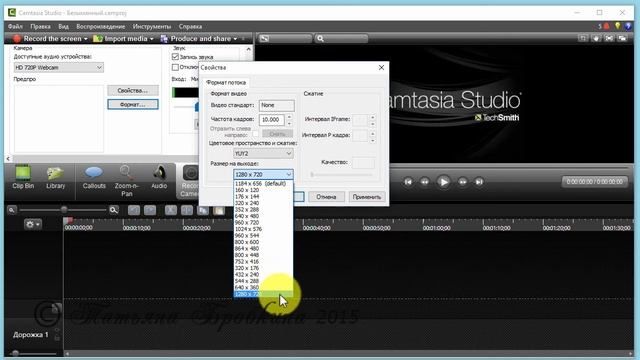The image size is (640, 360).
Task: Open the timeline gear settings dropdown
Action: click(x=33, y=224)
